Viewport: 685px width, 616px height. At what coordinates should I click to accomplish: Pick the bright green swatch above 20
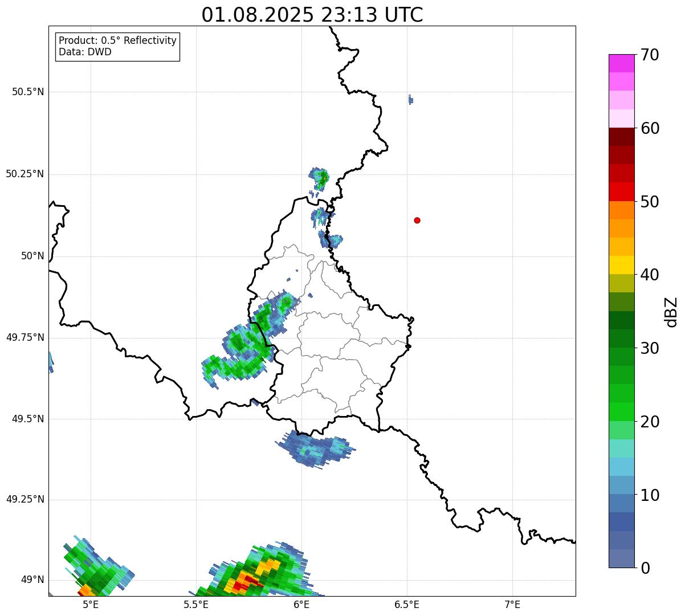[621, 412]
